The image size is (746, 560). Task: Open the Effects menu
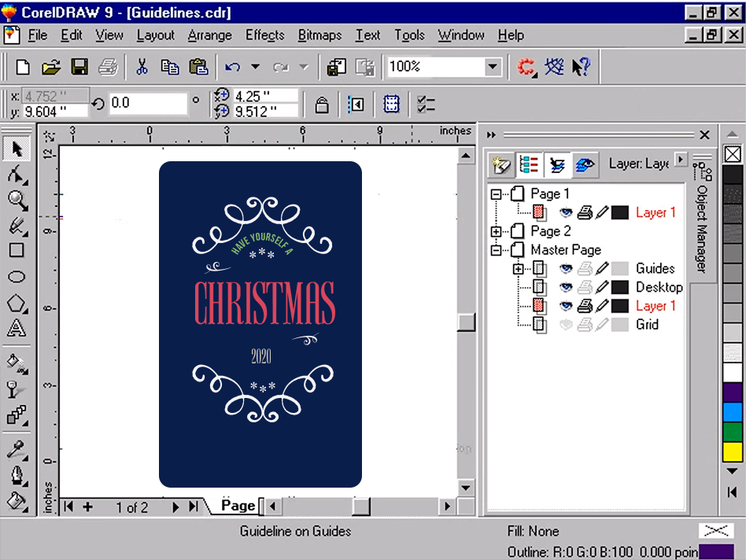tap(264, 35)
